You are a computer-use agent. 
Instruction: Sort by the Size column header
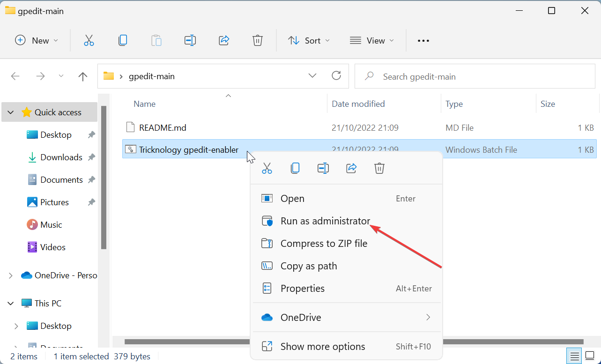click(x=548, y=104)
